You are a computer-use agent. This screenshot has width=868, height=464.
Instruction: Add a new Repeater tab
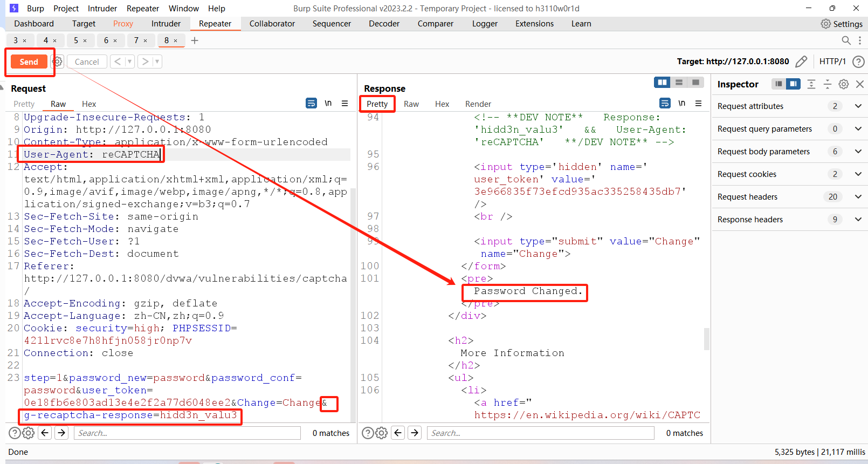tap(195, 40)
